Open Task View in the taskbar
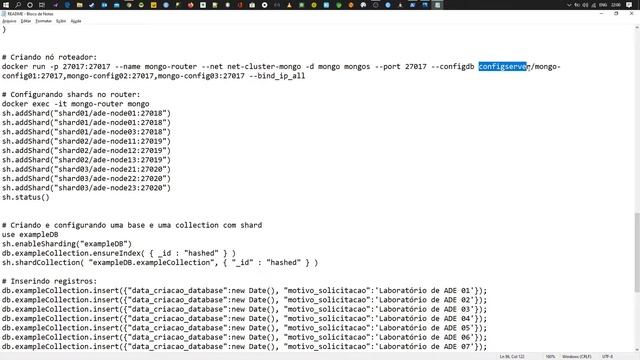 point(42,5)
